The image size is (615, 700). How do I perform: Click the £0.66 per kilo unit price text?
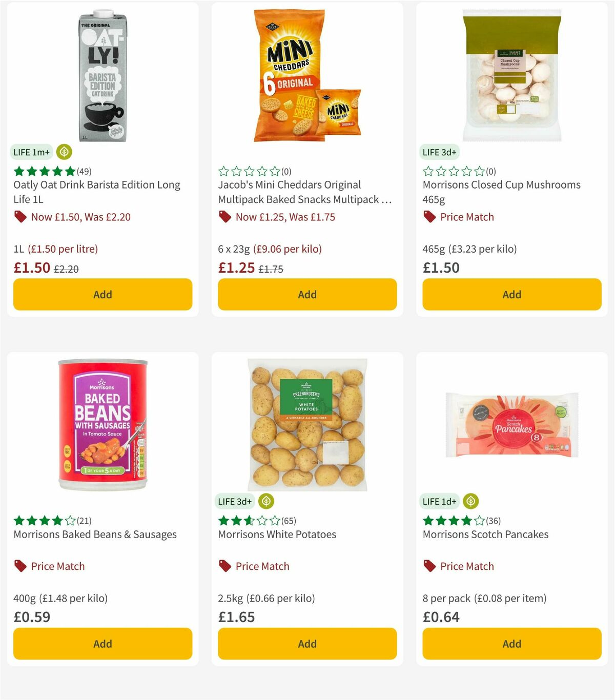[x=281, y=598]
